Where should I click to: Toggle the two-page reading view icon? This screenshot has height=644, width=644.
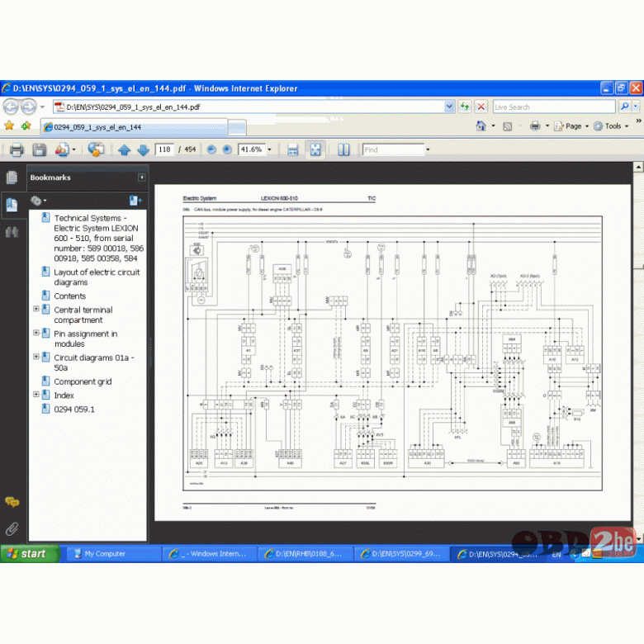click(343, 150)
